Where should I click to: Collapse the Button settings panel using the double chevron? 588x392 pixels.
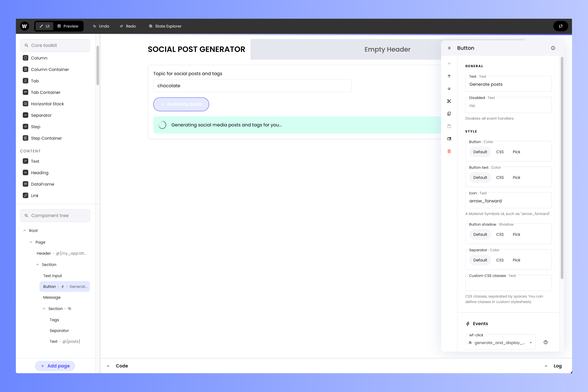tap(449, 48)
